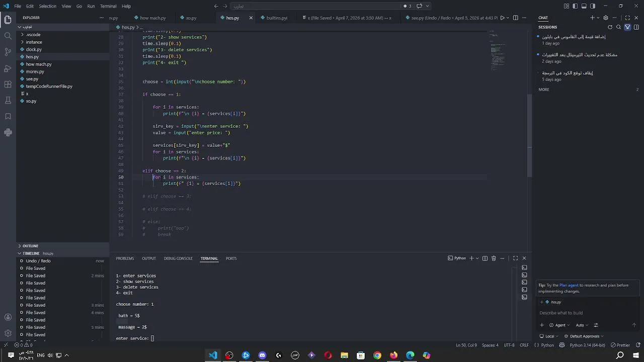
Task: Switch to the PORTS panel tab
Action: tap(231, 258)
